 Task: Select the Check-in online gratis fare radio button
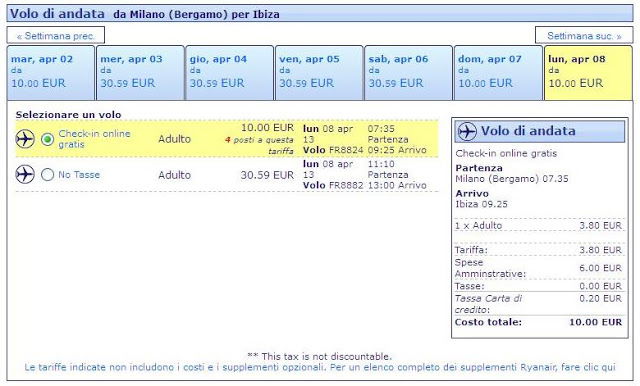click(47, 140)
